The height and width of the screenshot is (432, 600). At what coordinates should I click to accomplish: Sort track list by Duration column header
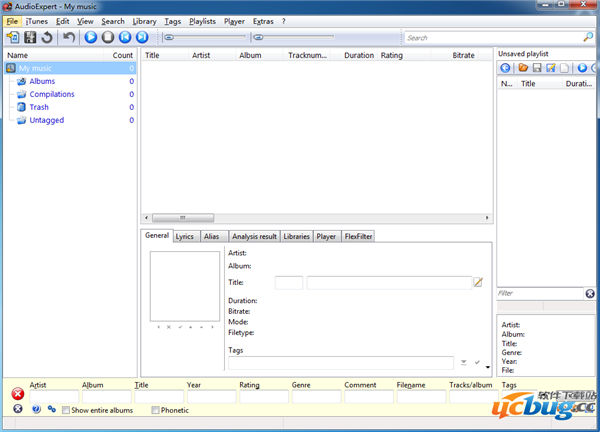click(x=359, y=55)
